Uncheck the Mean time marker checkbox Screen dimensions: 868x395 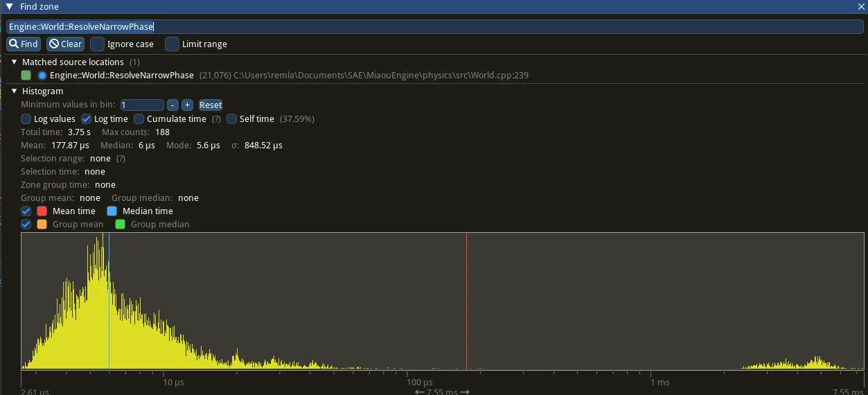pos(26,211)
